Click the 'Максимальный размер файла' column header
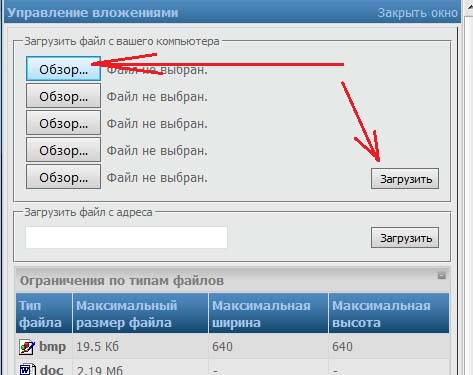The width and height of the screenshot is (473, 375). point(140,314)
